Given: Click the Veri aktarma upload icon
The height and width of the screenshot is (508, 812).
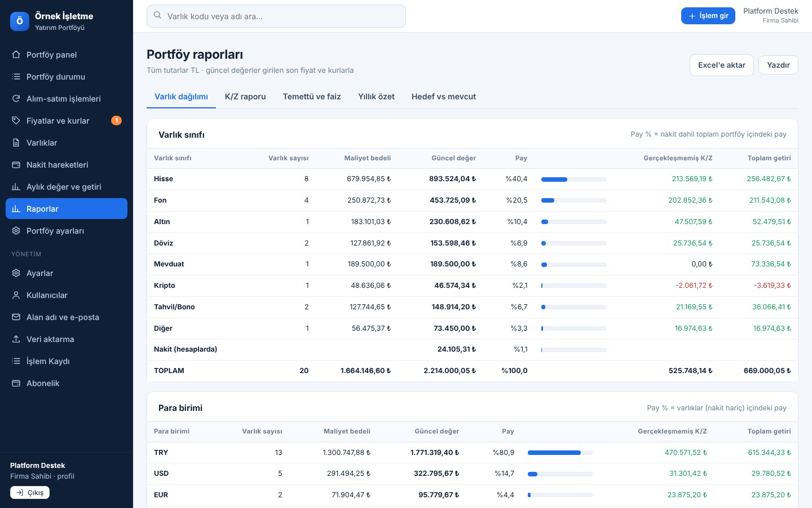Looking at the screenshot, I should 16,339.
